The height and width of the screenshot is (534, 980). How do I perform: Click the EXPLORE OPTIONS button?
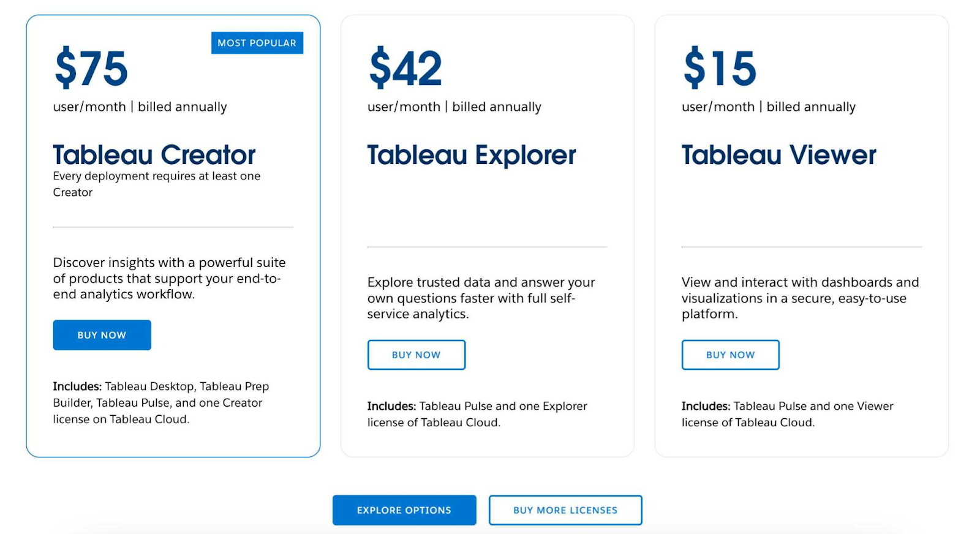click(x=404, y=510)
